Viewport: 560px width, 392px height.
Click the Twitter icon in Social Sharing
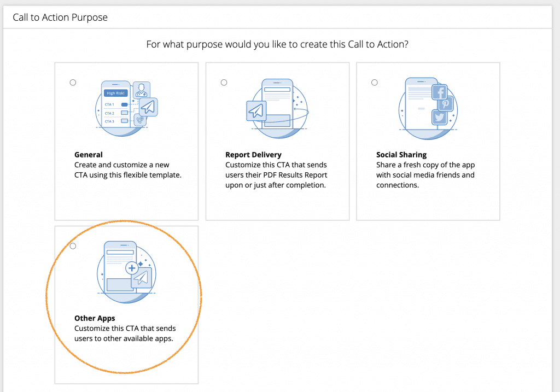[x=439, y=118]
